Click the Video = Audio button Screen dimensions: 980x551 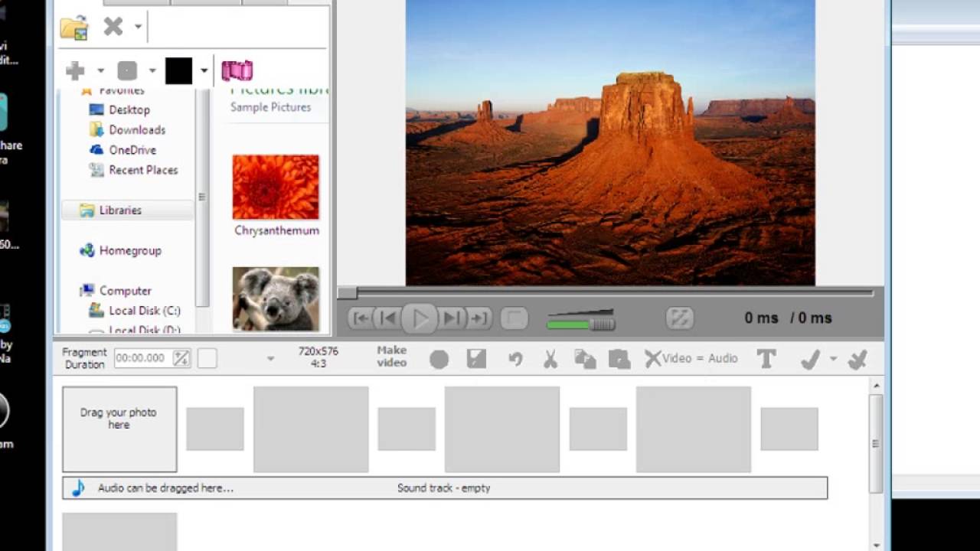(x=691, y=358)
